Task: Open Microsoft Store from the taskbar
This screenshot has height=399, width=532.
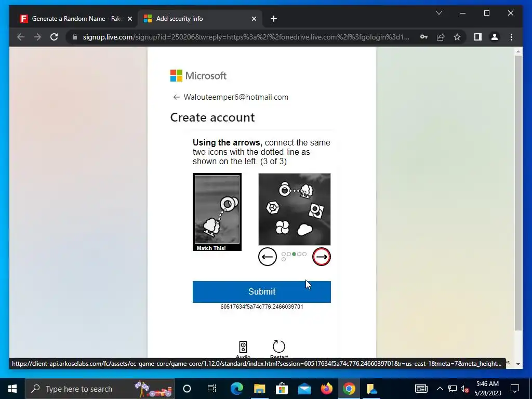Action: [x=282, y=389]
